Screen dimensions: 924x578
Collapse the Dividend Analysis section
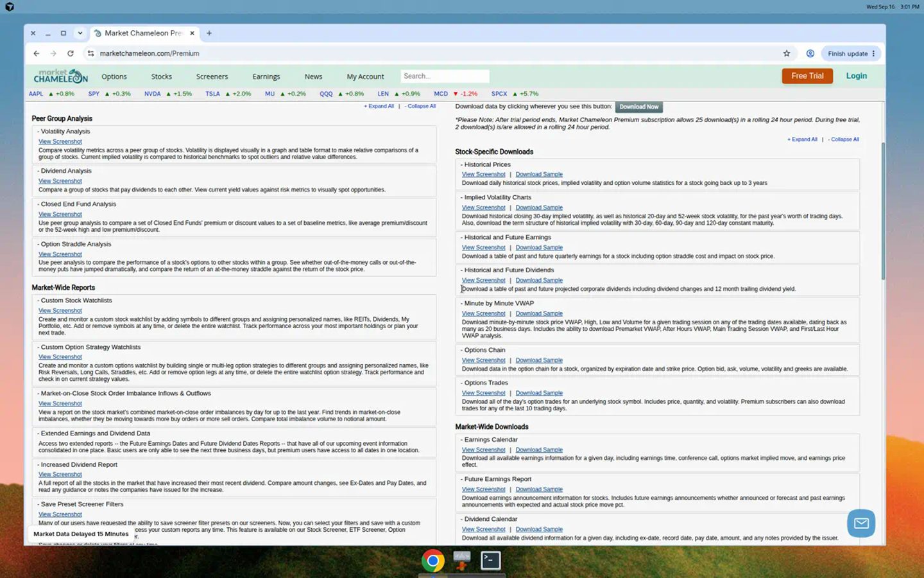[x=64, y=171]
